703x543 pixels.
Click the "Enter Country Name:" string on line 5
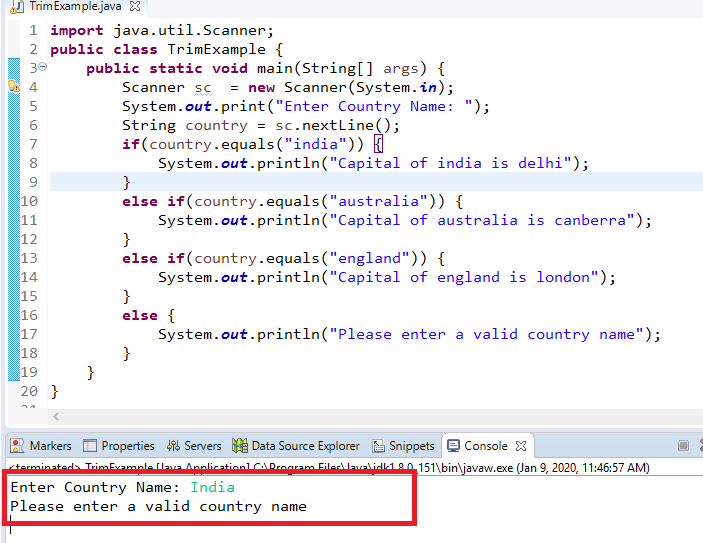pyautogui.click(x=374, y=107)
